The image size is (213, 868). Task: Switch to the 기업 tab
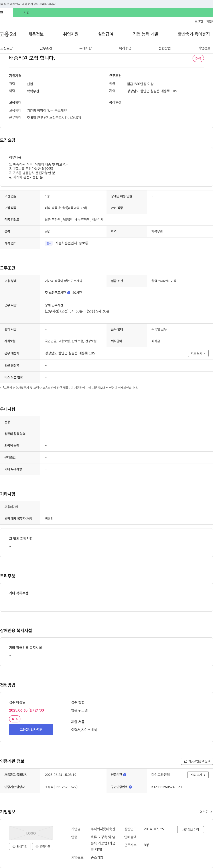[27, 12]
